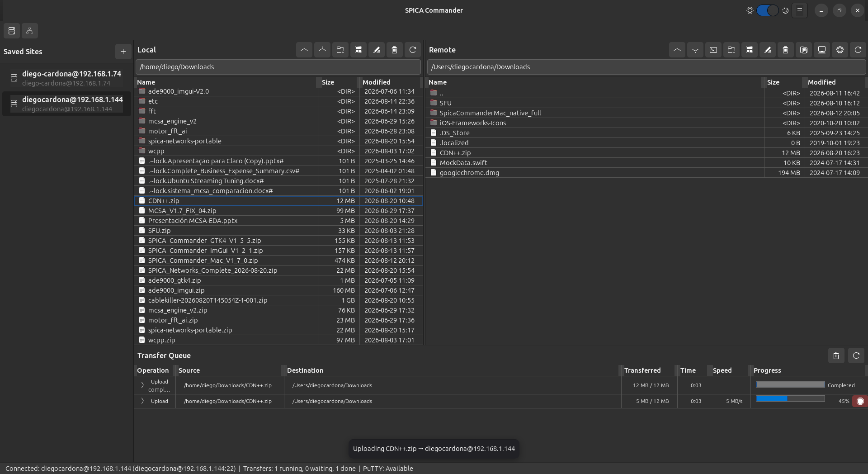868x474 pixels.
Task: Add a new saved site
Action: tap(123, 52)
